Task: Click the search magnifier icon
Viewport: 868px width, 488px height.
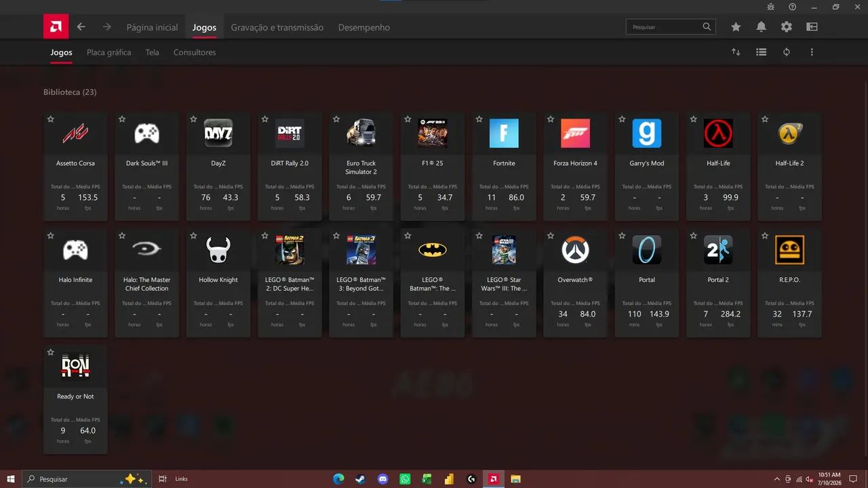Action: coord(707,26)
